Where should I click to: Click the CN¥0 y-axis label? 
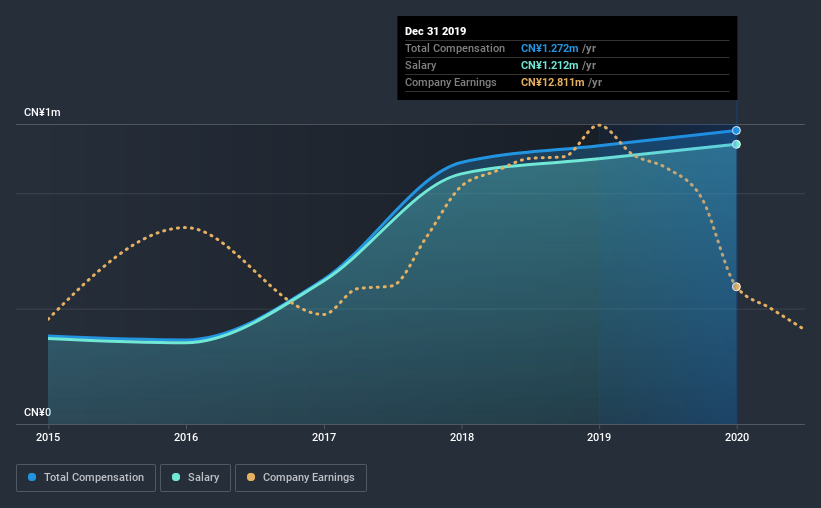[38, 413]
